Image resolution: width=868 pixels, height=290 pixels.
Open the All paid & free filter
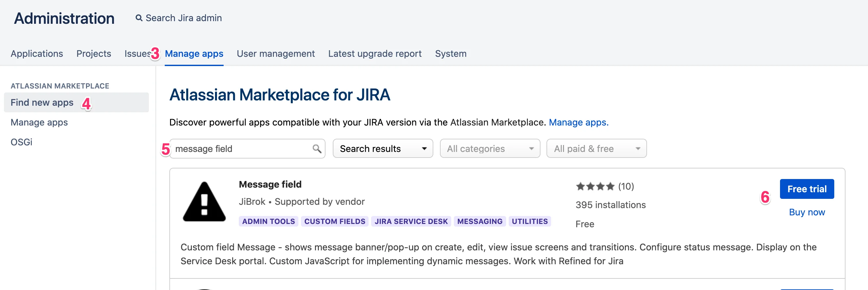click(596, 148)
